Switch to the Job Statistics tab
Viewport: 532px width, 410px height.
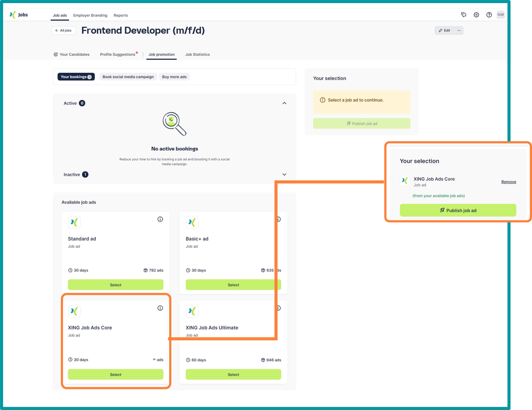pyautogui.click(x=197, y=55)
